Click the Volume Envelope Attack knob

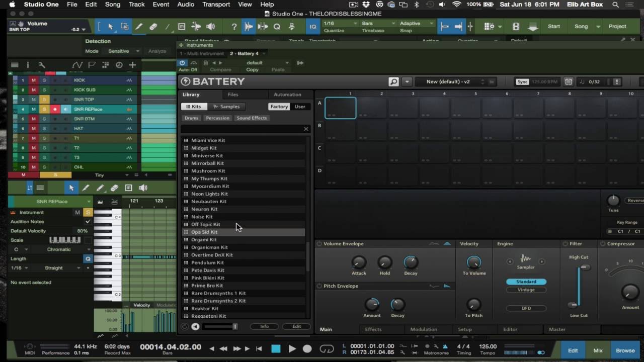click(359, 262)
